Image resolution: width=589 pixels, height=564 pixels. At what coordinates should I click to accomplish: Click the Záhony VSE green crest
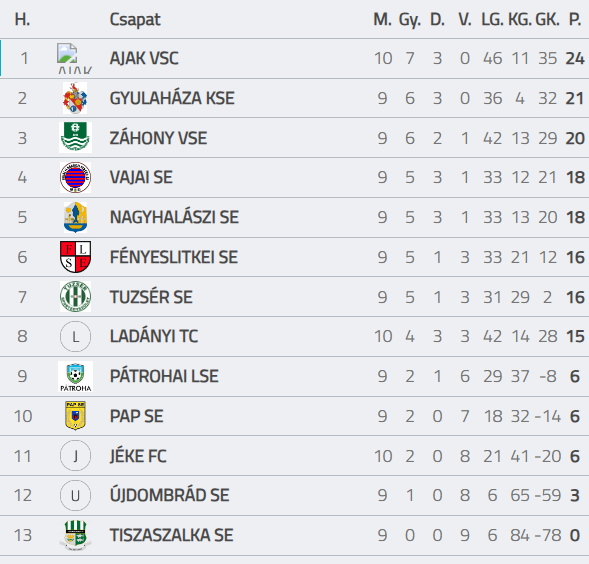75,137
